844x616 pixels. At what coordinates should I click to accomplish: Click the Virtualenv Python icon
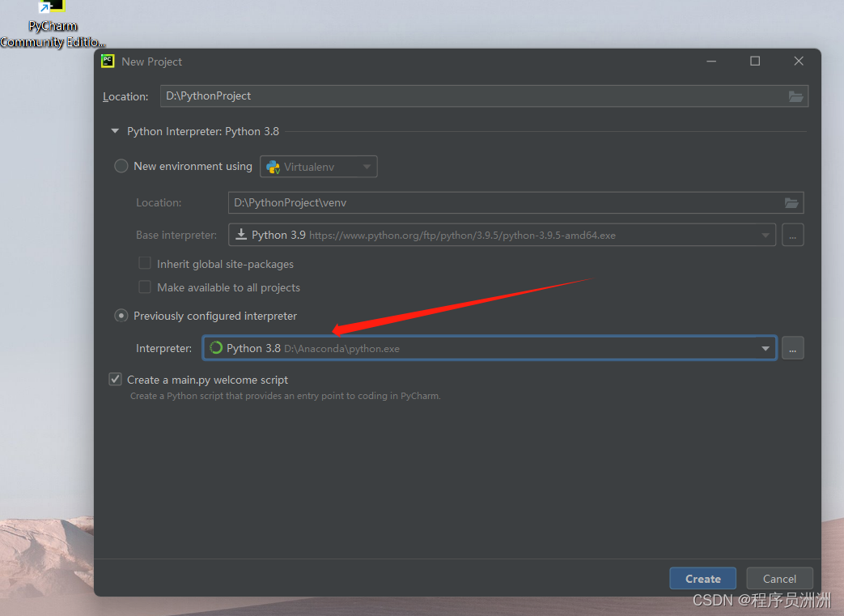[274, 167]
